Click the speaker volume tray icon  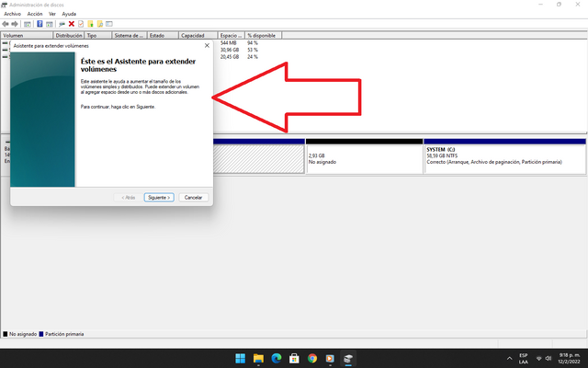(548, 359)
